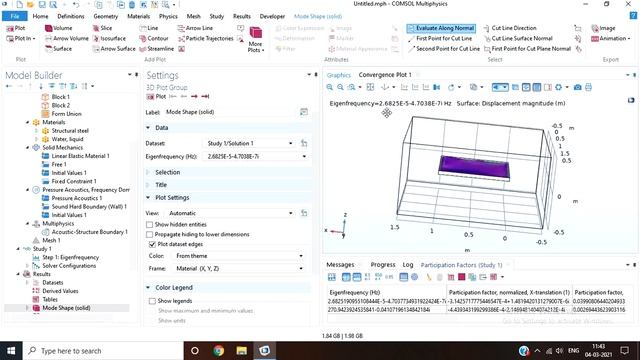Select Step 1: Eigenfrequency node

(x=71, y=257)
